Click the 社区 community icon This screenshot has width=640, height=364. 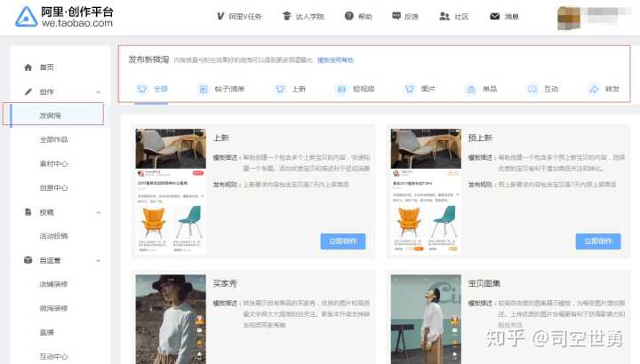point(445,17)
